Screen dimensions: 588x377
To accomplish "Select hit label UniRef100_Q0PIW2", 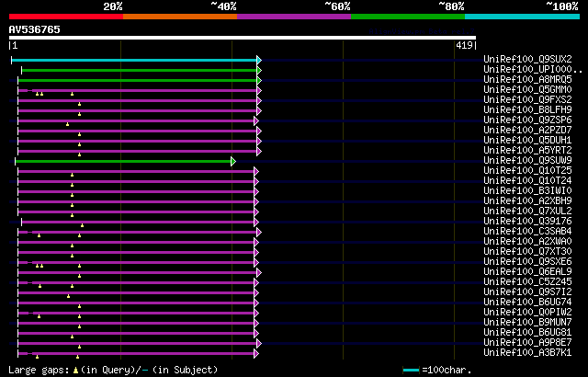I will [x=527, y=313].
